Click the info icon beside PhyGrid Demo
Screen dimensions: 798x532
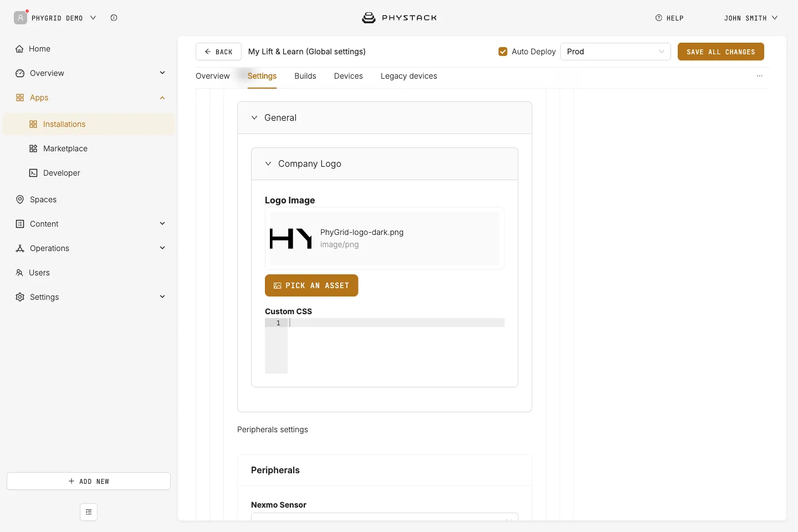pyautogui.click(x=114, y=18)
